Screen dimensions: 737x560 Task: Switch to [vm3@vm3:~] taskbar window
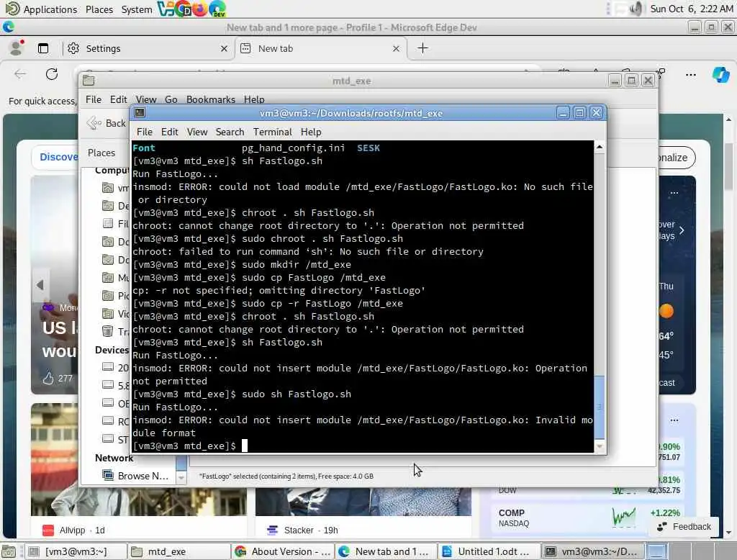[75, 551]
